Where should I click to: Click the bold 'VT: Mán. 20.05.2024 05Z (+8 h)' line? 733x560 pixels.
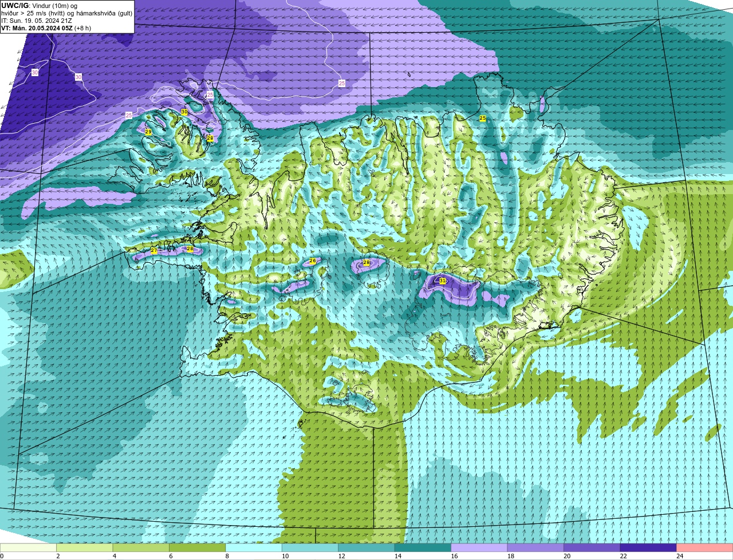point(46,28)
